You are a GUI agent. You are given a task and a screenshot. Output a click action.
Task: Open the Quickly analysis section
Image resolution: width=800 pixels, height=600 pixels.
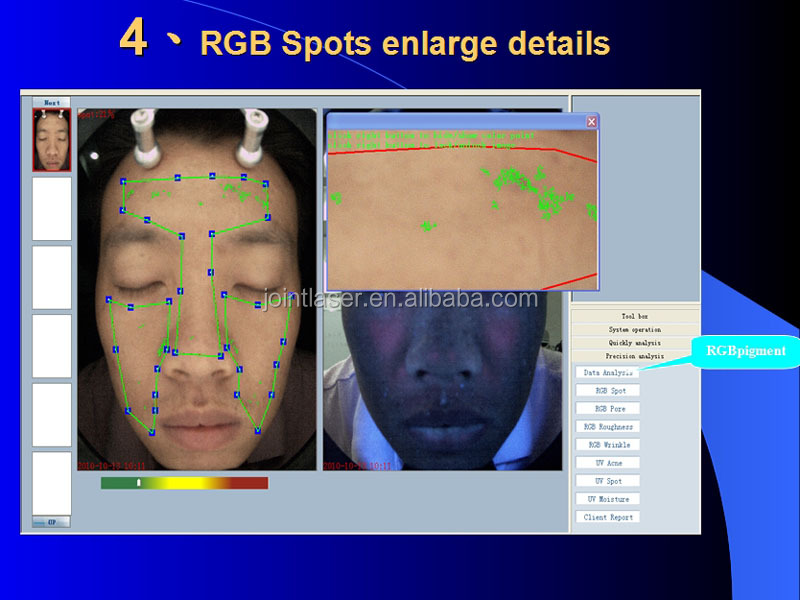point(635,343)
